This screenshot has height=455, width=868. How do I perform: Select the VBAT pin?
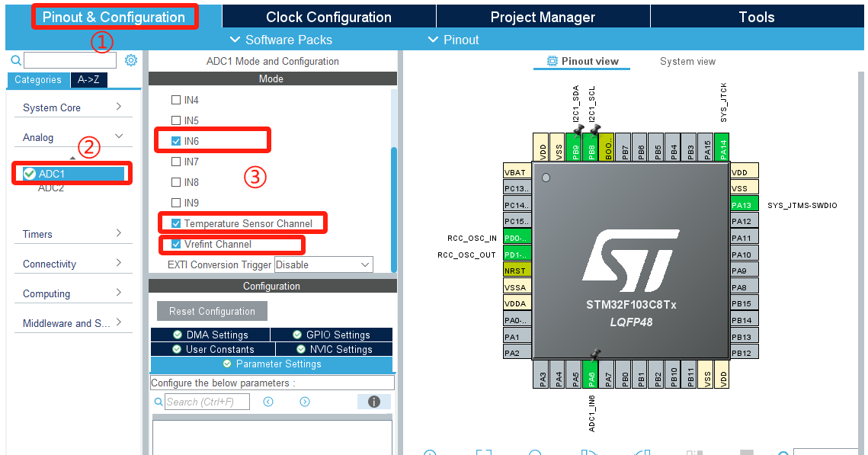point(517,172)
